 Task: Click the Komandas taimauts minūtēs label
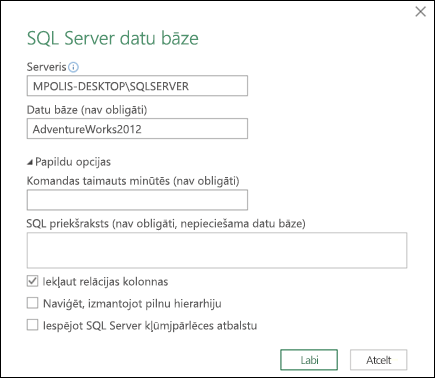point(133,181)
